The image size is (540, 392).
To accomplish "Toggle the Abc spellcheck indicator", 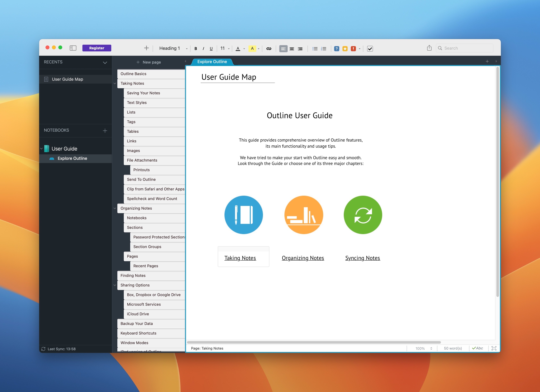I will 478,348.
